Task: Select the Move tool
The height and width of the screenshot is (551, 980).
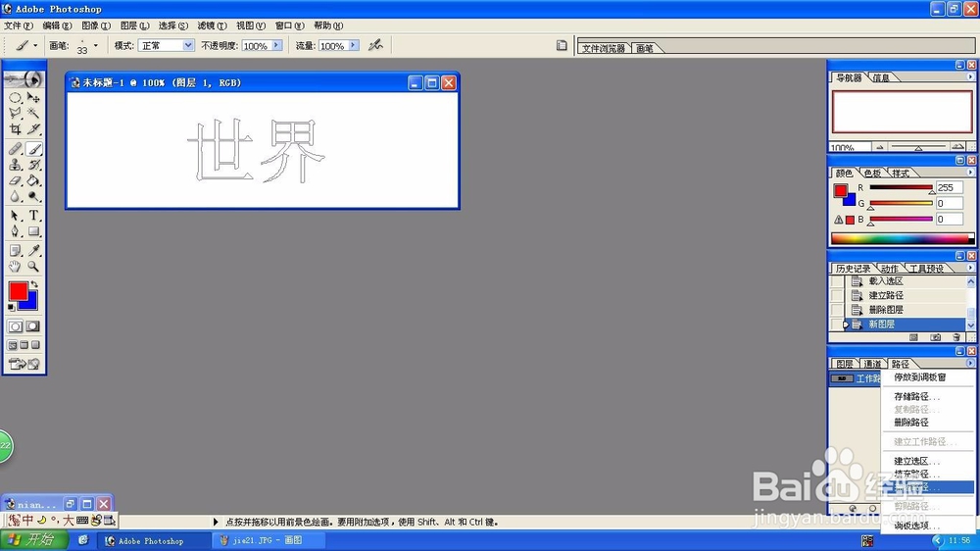Action: pos(33,98)
